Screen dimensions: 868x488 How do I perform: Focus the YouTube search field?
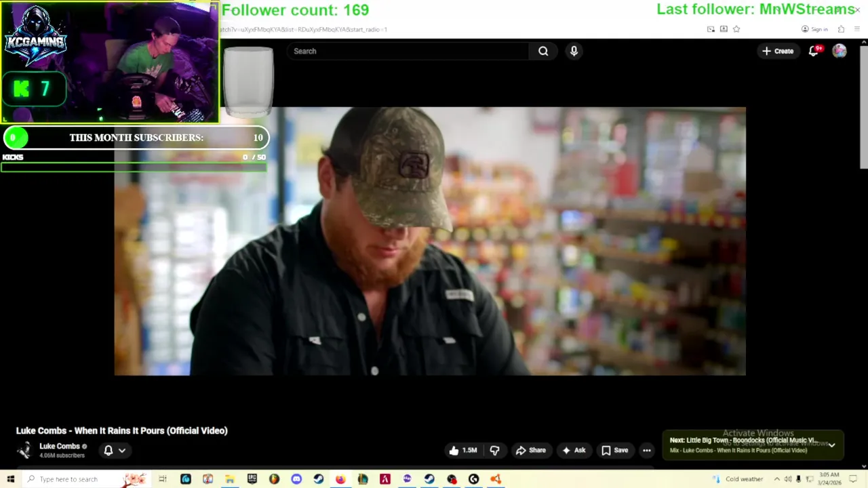pos(410,51)
